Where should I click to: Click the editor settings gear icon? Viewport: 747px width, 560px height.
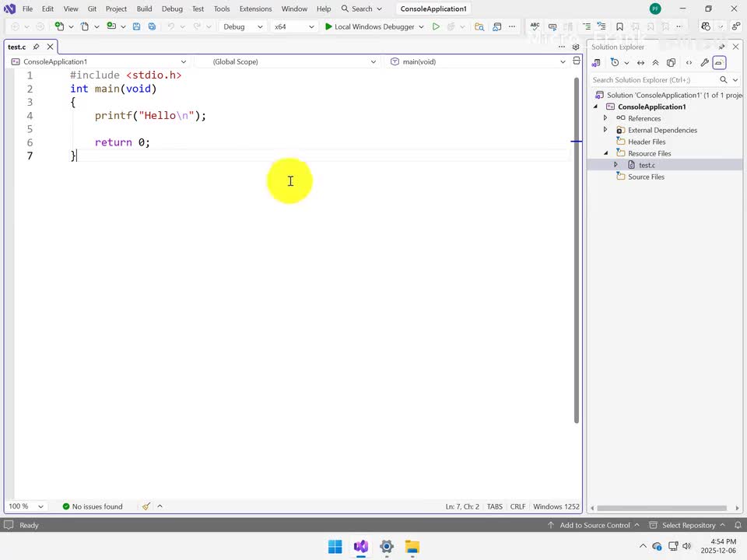pyautogui.click(x=576, y=47)
